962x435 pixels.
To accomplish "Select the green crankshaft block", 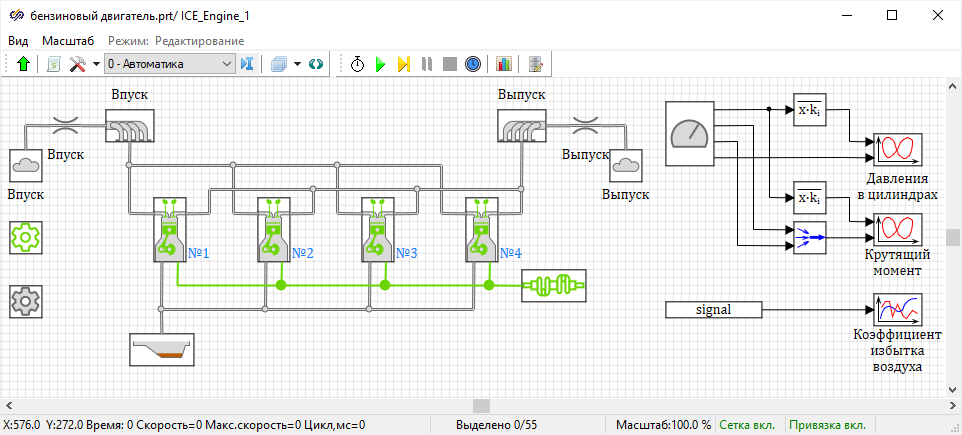I will (554, 286).
